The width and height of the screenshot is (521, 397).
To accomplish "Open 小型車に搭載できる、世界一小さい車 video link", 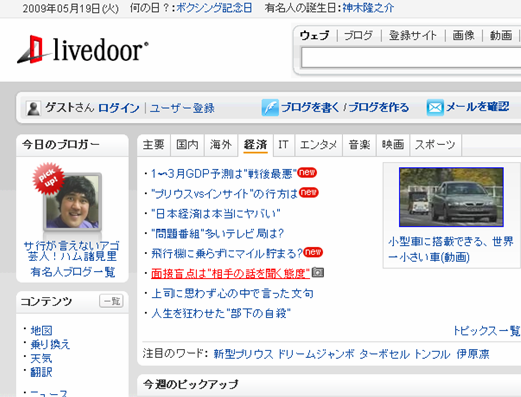I will click(x=451, y=249).
